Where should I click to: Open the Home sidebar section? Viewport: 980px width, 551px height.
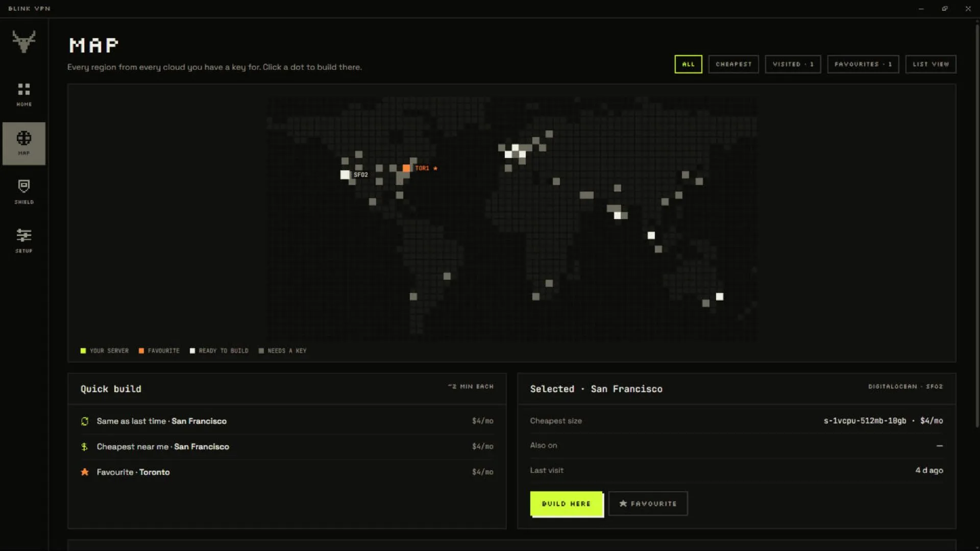click(23, 95)
